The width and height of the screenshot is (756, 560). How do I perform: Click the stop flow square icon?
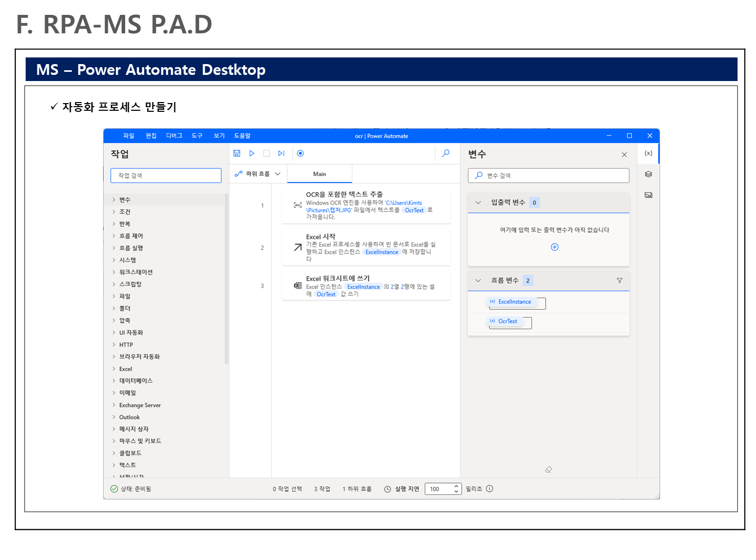tap(266, 153)
